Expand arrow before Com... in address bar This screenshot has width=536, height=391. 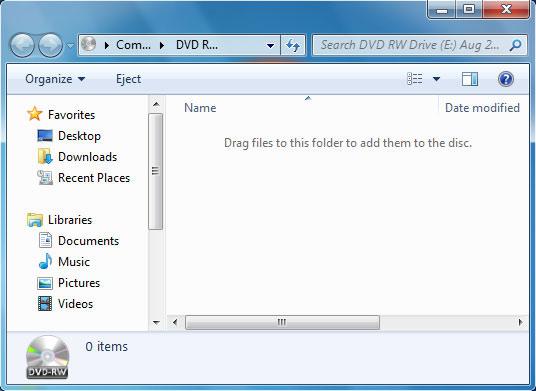point(107,45)
